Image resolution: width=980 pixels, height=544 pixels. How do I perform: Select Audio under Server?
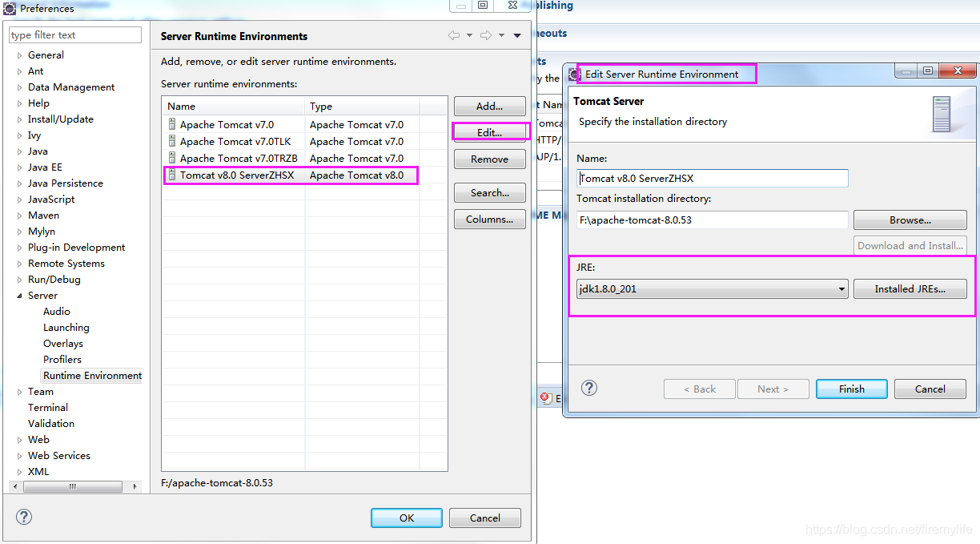coord(57,312)
